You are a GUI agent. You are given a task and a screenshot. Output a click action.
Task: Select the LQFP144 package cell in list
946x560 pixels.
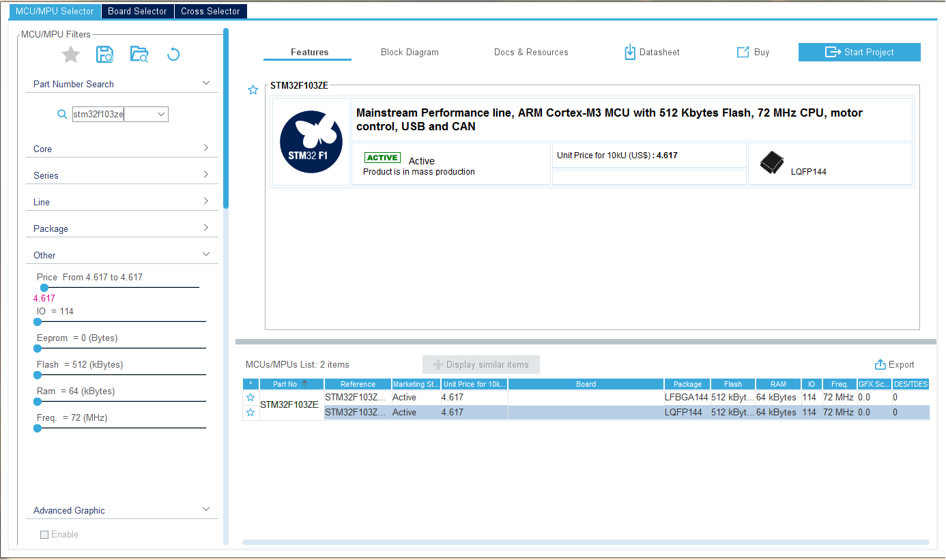(687, 412)
